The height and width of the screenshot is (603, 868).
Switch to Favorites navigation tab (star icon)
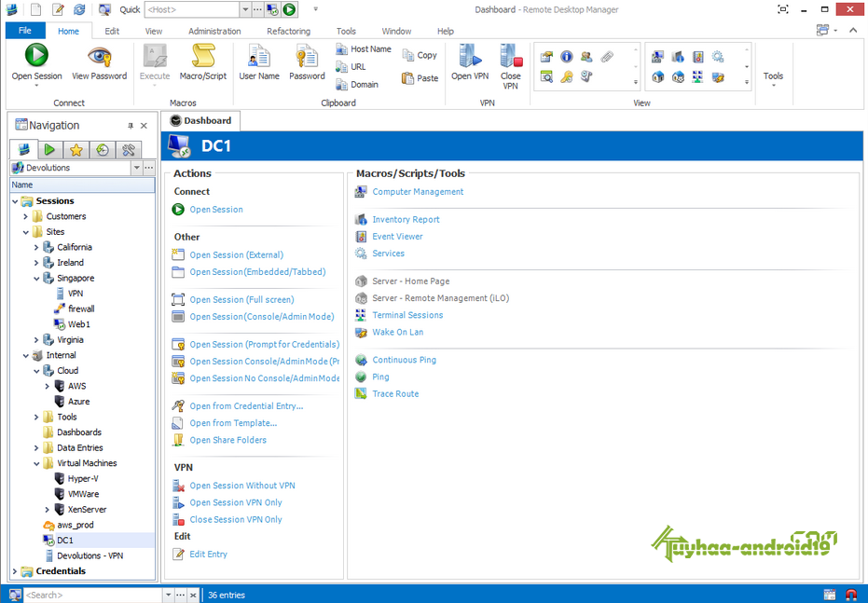click(76, 149)
